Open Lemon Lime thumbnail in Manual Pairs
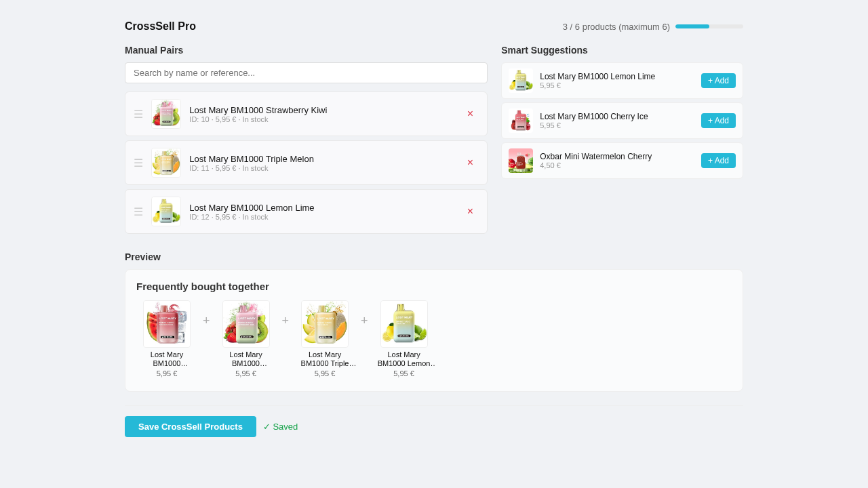The height and width of the screenshot is (488, 868). [x=166, y=211]
